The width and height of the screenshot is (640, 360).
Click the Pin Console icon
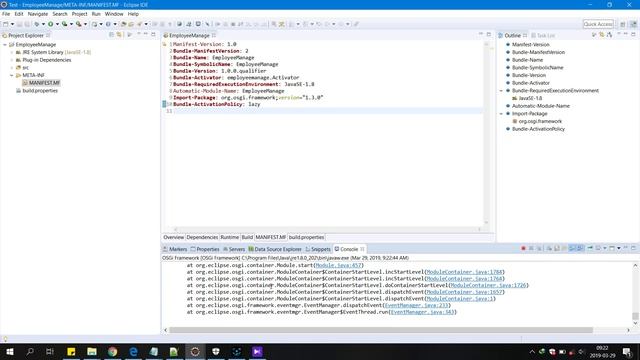point(590,248)
